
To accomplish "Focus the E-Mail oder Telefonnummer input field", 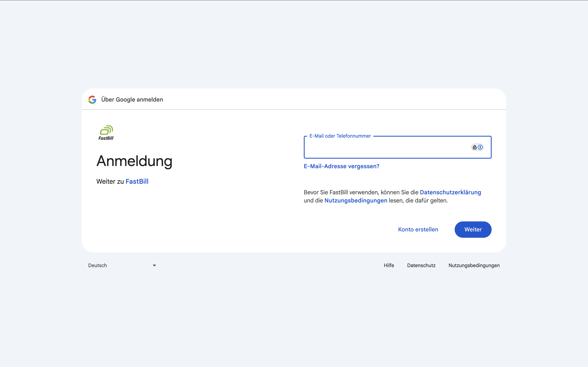I will coord(398,147).
